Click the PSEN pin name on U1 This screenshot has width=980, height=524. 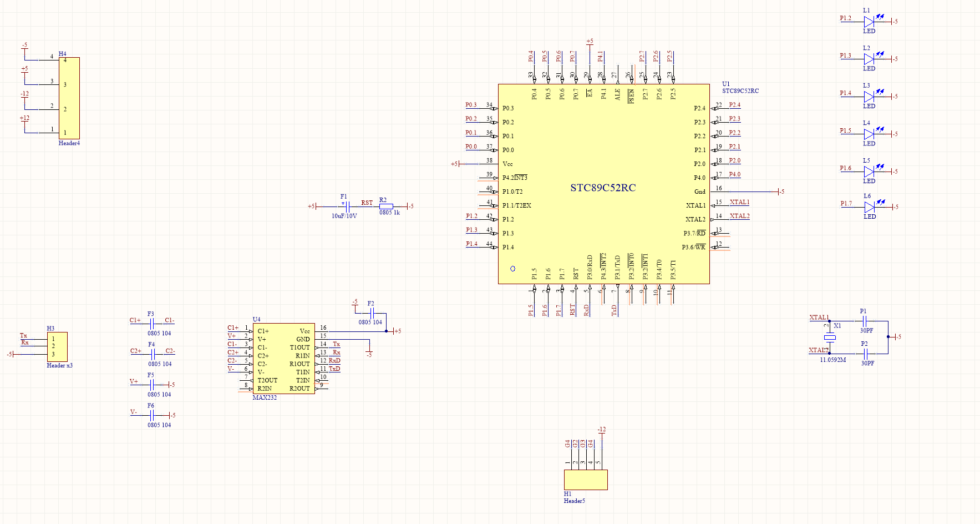pos(631,96)
